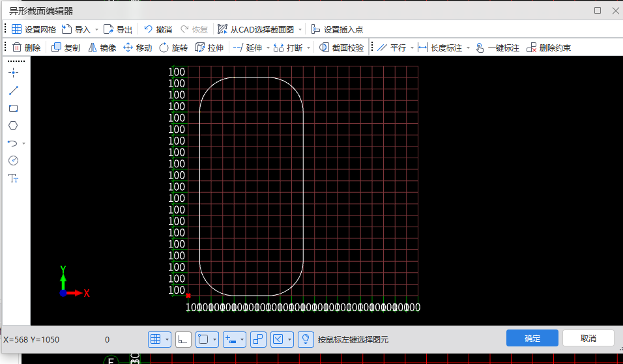The height and width of the screenshot is (364, 623).
Task: Select the polygon drawing tool in sidebar
Action: (x=13, y=126)
